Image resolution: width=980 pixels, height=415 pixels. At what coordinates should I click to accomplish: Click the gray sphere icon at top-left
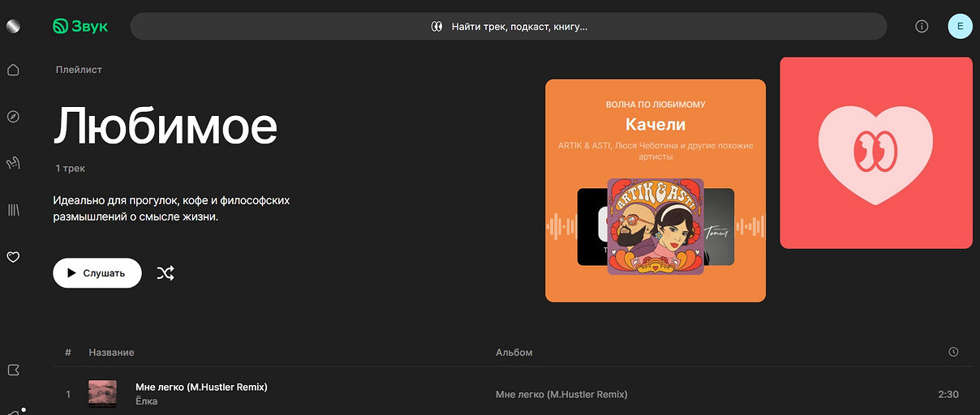click(13, 26)
